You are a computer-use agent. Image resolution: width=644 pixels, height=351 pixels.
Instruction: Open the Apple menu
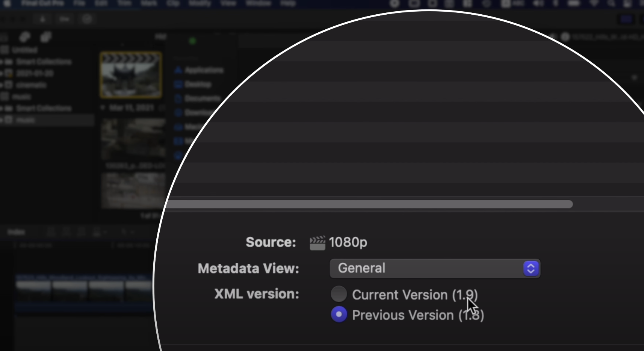(7, 3)
